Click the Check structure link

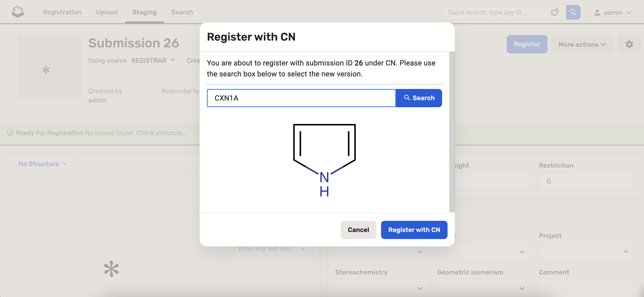point(162,133)
